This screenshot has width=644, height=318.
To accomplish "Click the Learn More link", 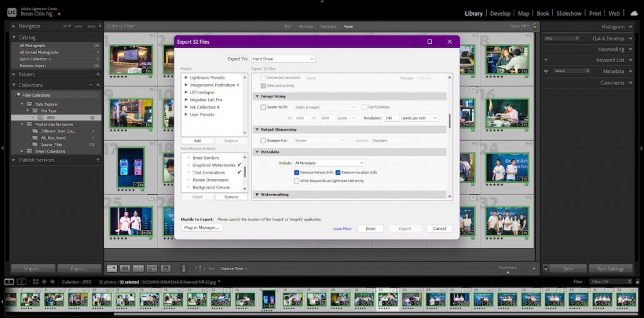I will pos(342,229).
